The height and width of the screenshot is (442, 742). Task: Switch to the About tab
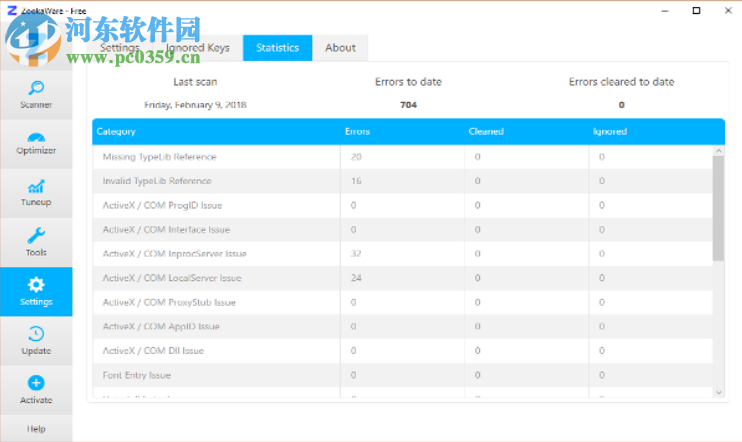(340, 48)
